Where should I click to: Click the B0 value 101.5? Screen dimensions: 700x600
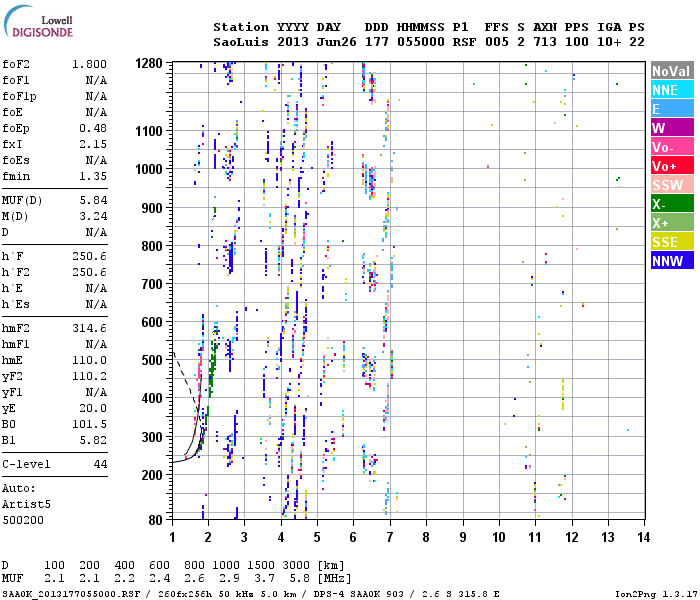click(x=89, y=424)
